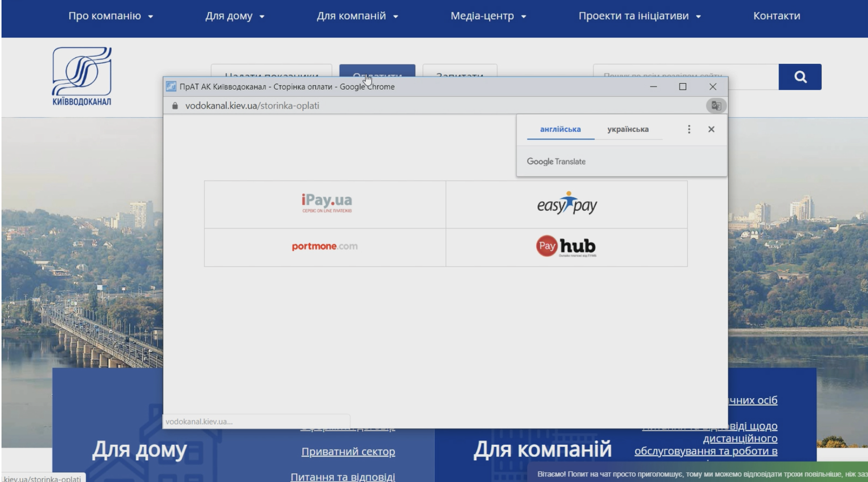Click the Google Translate icon in address bar
The height and width of the screenshot is (482, 868).
(716, 106)
